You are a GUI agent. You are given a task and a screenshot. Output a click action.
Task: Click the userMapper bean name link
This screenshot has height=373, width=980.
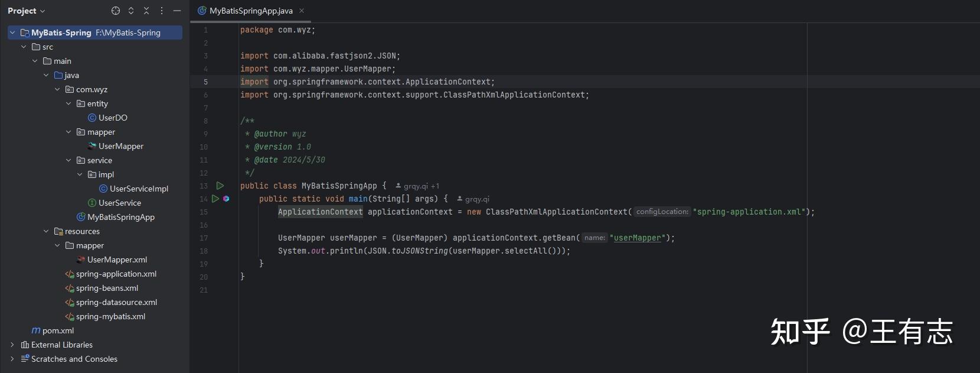click(x=637, y=238)
